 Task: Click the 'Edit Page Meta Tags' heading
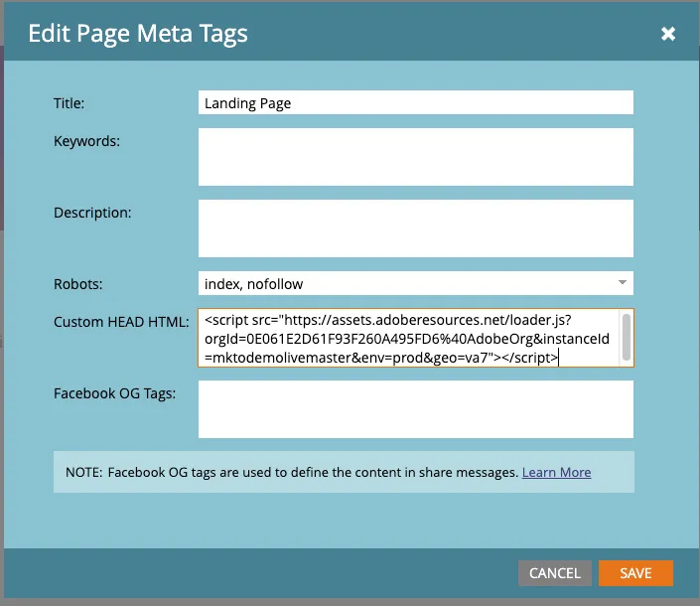pos(138,34)
